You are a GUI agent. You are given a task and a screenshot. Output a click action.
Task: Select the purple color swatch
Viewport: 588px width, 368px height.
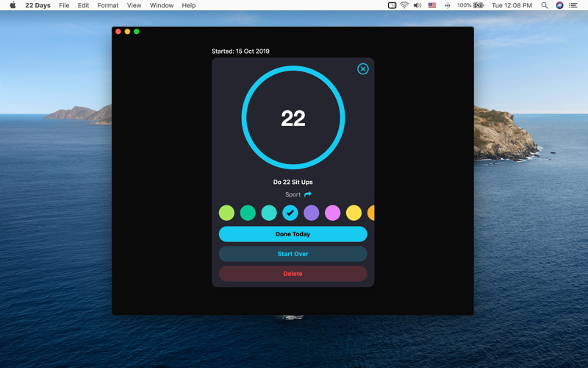coord(311,213)
